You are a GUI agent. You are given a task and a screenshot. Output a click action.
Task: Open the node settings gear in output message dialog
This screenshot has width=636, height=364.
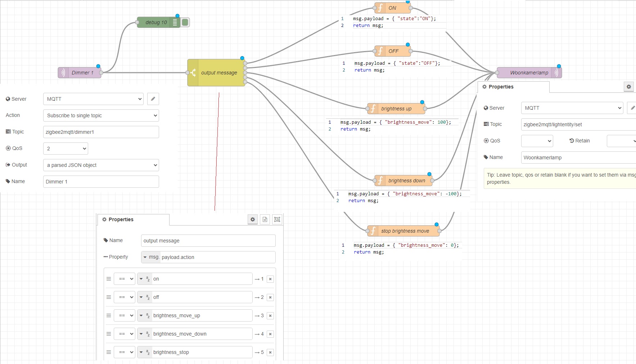[x=252, y=219]
